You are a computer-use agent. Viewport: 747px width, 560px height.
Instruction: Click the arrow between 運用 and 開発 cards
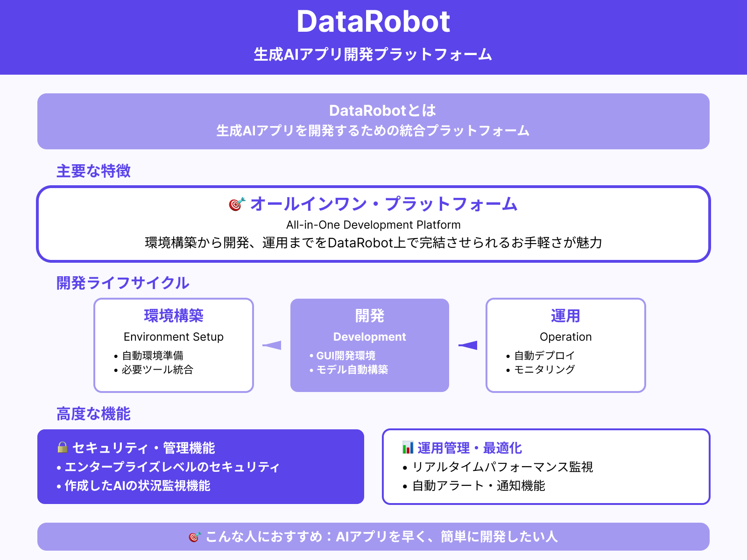pos(467,345)
